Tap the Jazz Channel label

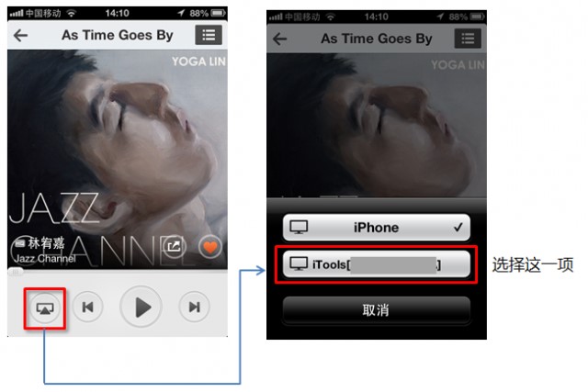point(45,259)
